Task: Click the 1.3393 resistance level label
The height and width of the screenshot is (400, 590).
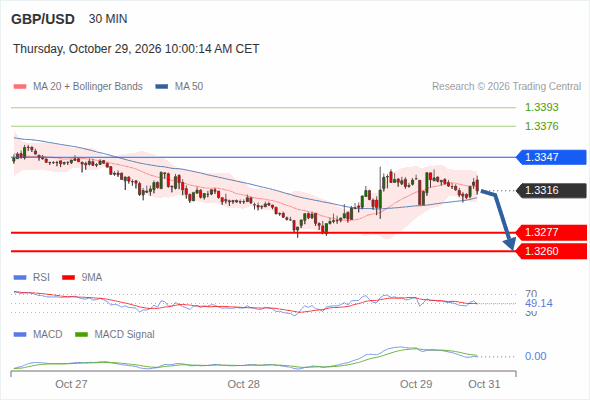Action: pyautogui.click(x=541, y=108)
